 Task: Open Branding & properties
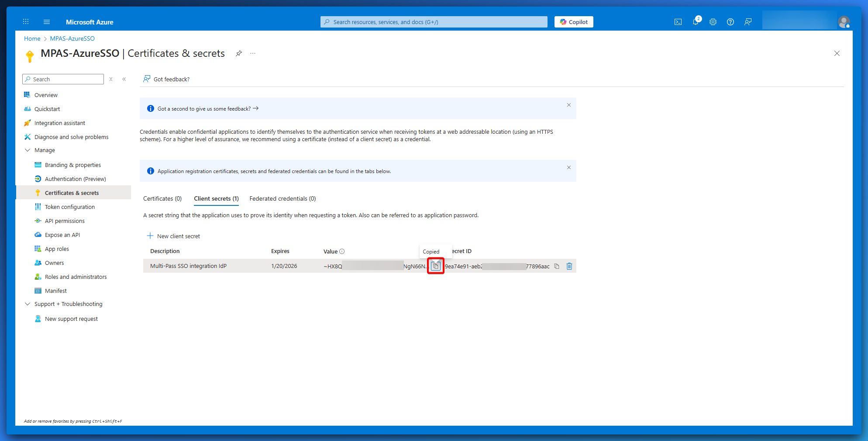point(73,165)
